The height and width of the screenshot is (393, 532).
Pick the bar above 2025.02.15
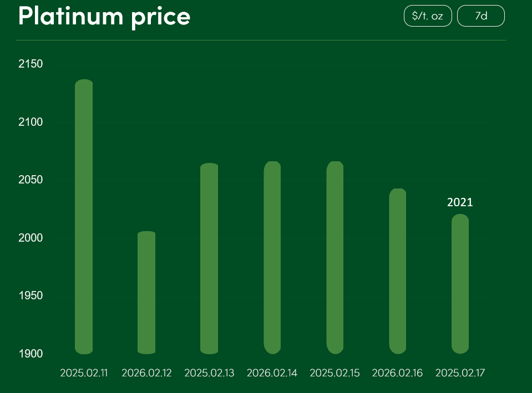[x=335, y=257]
